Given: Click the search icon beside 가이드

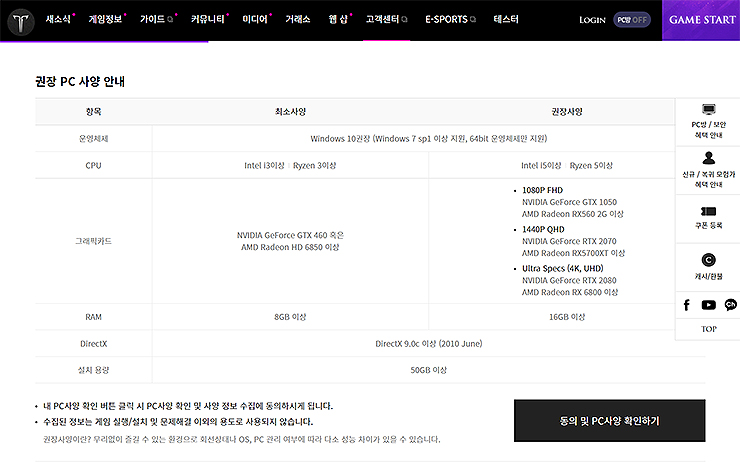Looking at the screenshot, I should pos(170,20).
